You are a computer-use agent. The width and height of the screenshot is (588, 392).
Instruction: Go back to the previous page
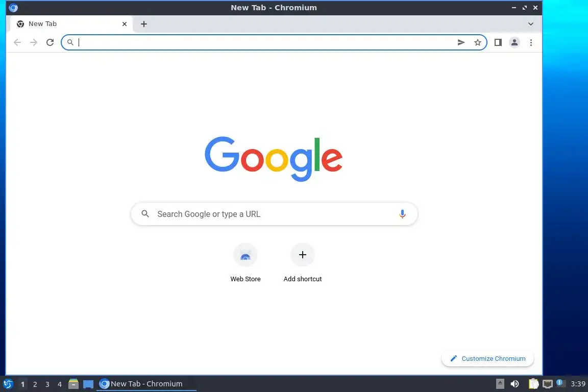tap(17, 42)
